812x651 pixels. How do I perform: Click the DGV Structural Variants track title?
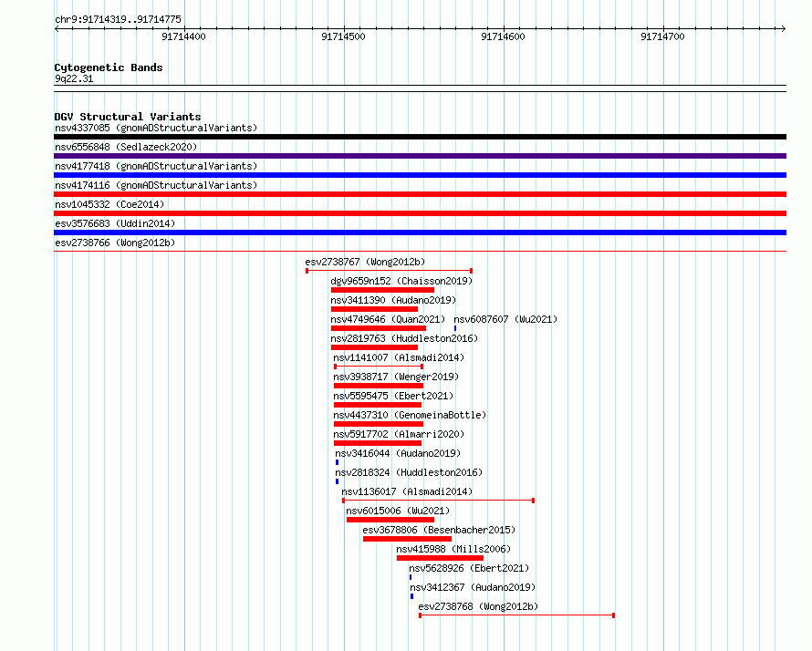(128, 117)
